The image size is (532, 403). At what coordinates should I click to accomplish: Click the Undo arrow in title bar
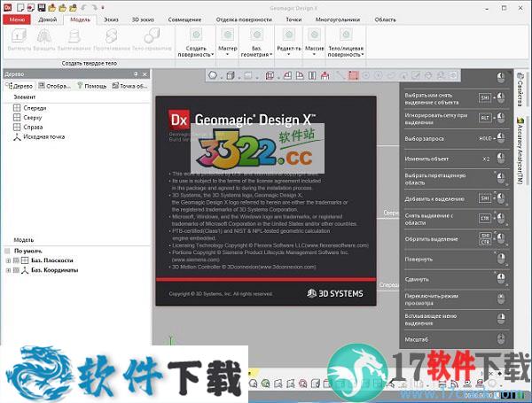point(83,7)
